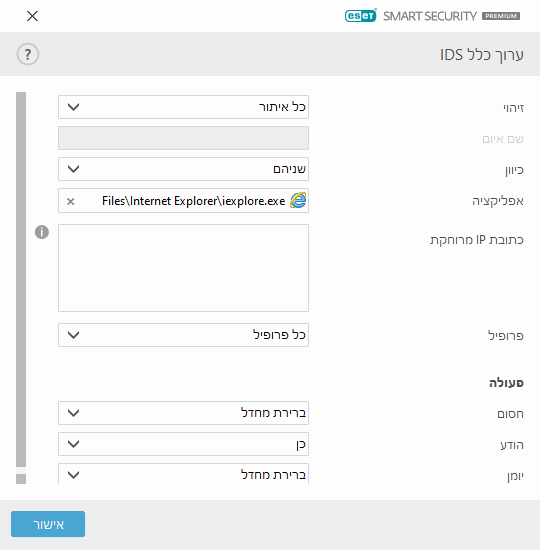Click the info icon beside remote IP field
The image size is (540, 550).
[x=42, y=232]
